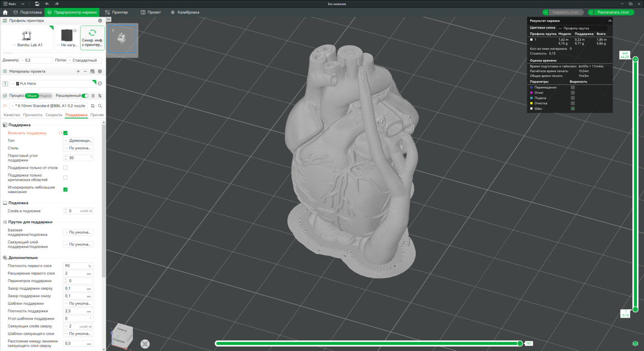644x351 pixels.
Task: Switch to the Подготовка tab
Action: pos(27,13)
